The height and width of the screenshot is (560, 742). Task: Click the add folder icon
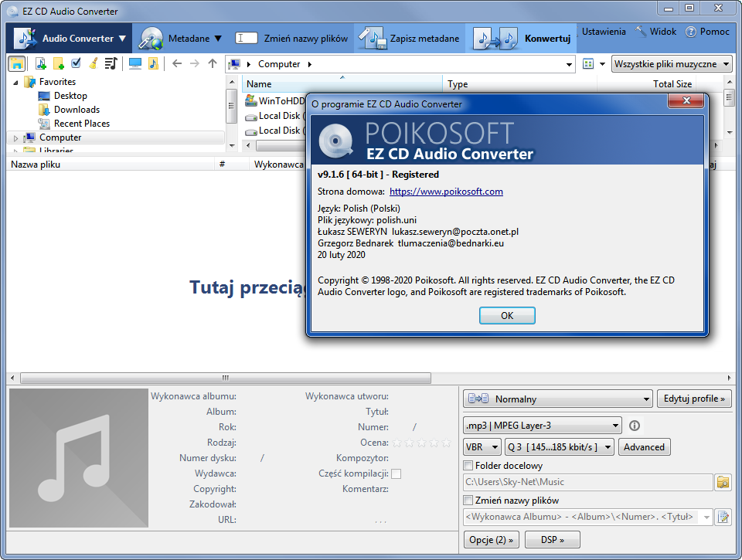(x=59, y=63)
